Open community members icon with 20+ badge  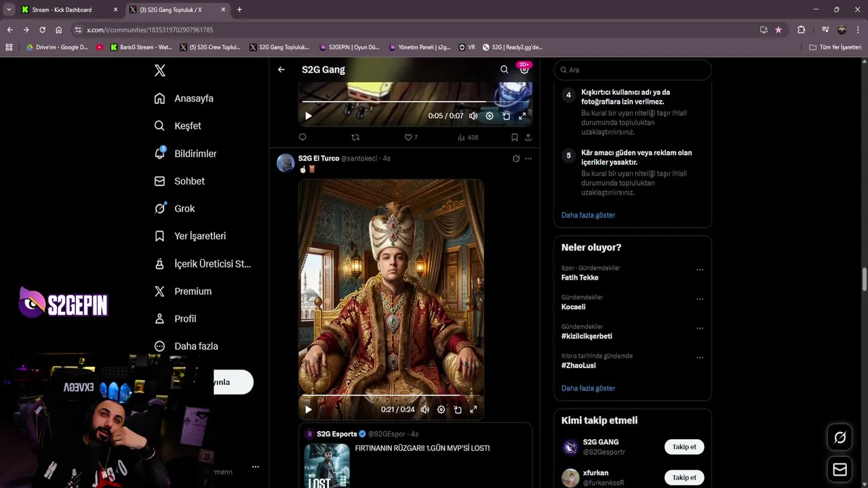[x=524, y=68]
